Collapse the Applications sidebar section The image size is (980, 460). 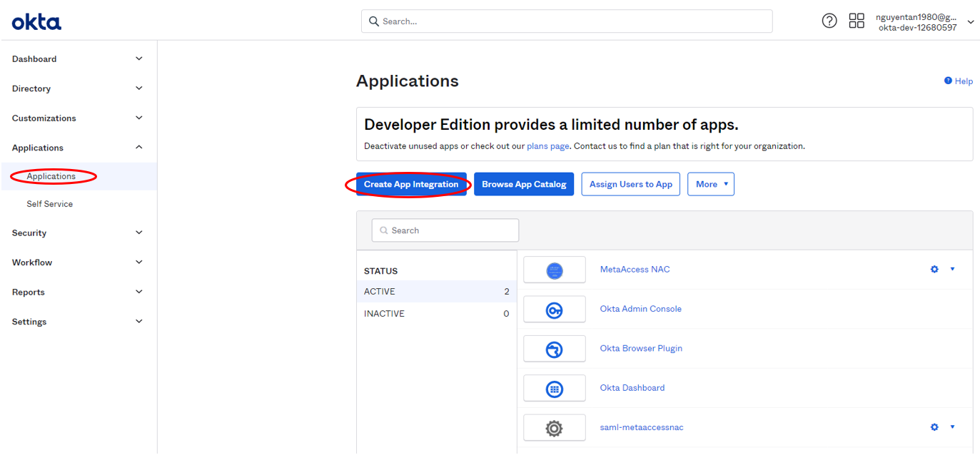click(139, 148)
